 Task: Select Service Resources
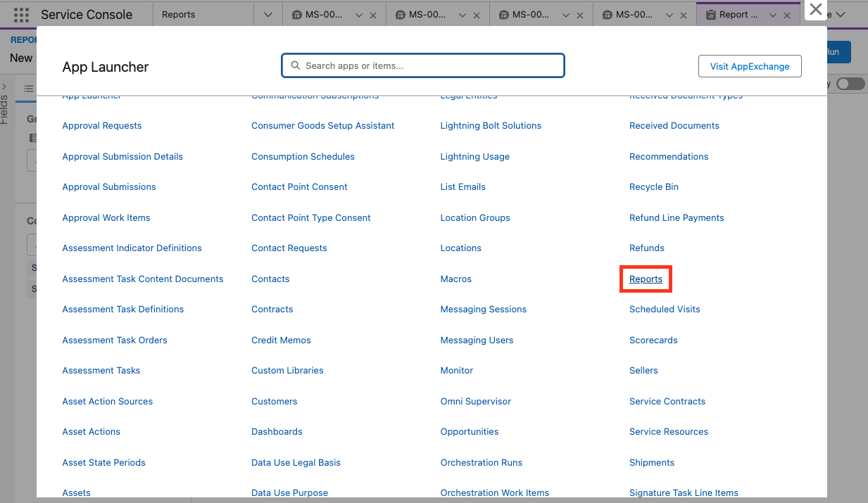click(669, 432)
